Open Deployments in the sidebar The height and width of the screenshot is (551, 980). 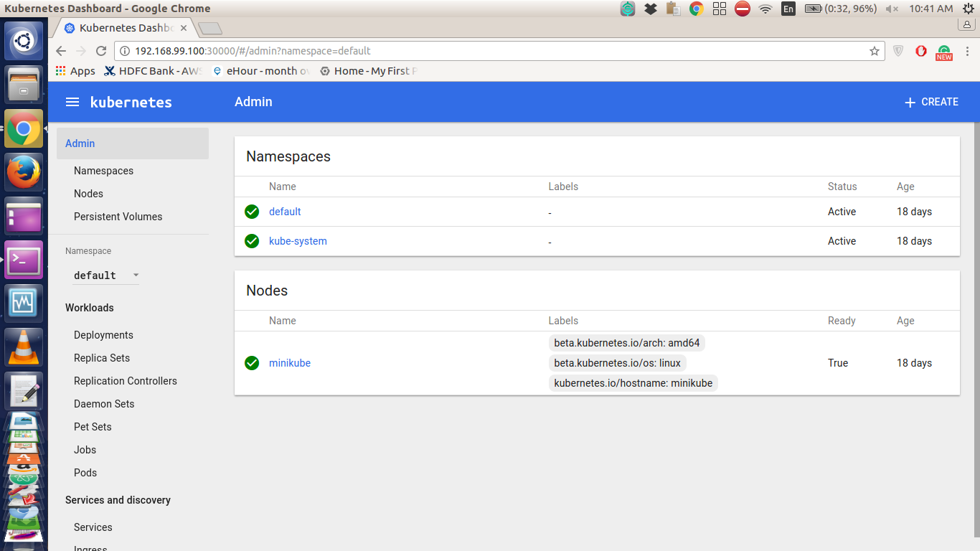point(103,335)
